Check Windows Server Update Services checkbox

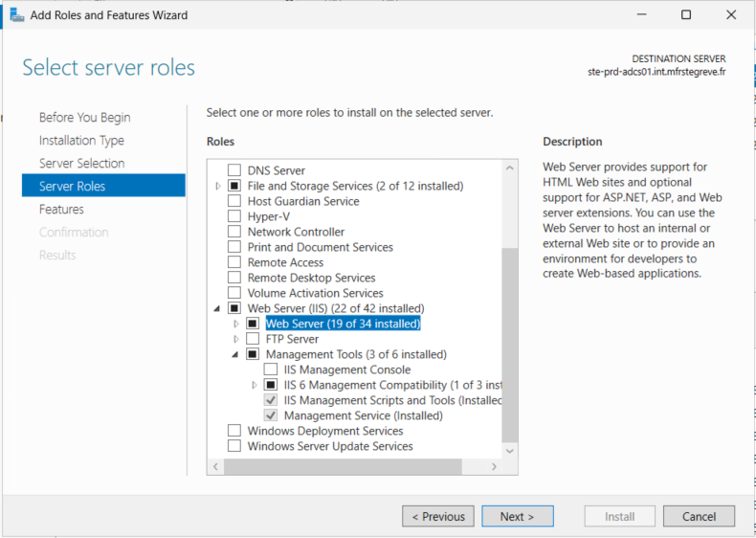tap(234, 446)
